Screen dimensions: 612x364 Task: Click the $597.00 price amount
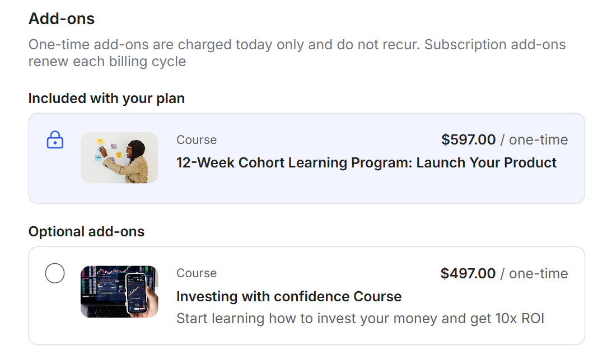(x=468, y=139)
